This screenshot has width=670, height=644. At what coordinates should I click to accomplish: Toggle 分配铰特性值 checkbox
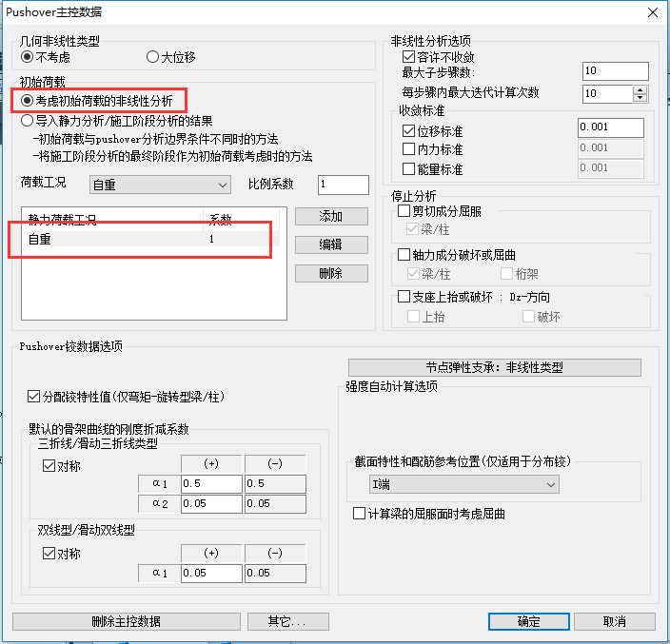point(35,396)
